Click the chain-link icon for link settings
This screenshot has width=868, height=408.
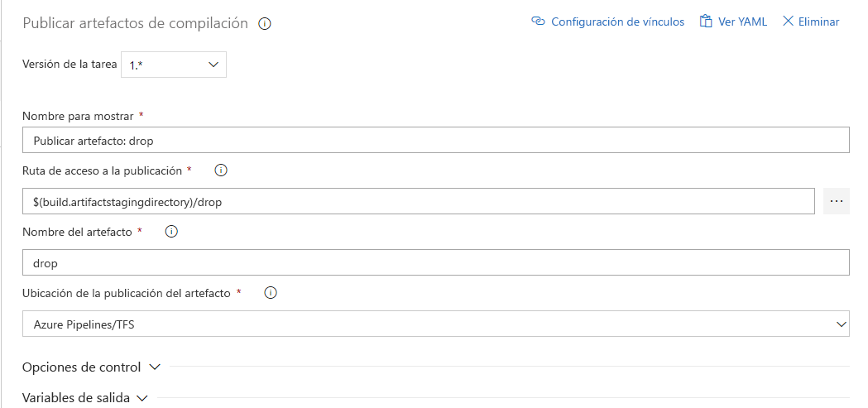tap(539, 22)
